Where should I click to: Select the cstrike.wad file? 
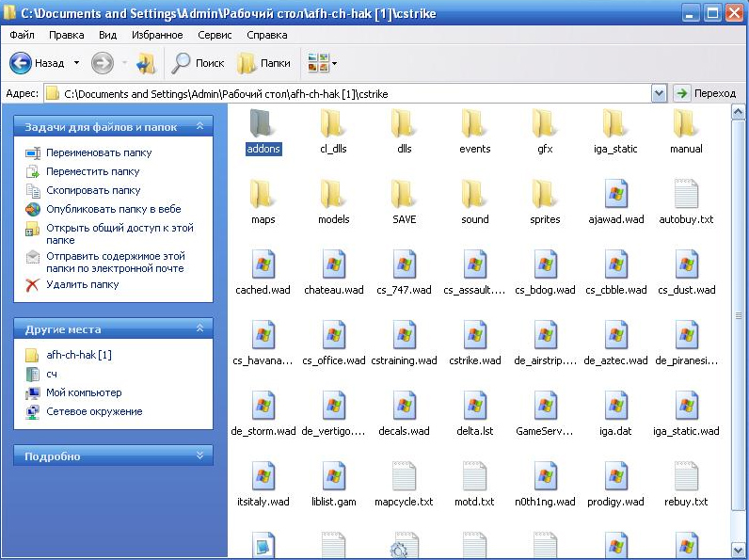475,342
